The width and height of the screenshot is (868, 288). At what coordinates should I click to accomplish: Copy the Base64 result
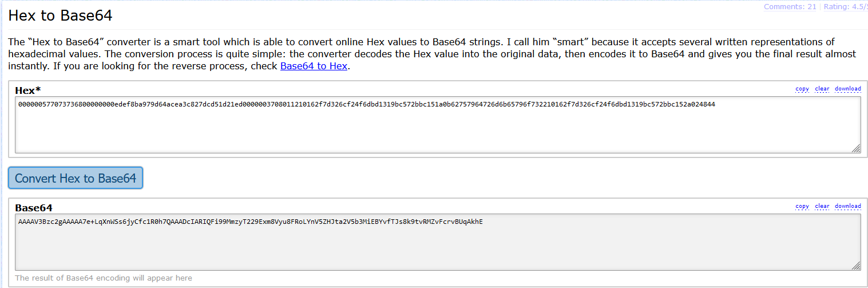pyautogui.click(x=802, y=206)
